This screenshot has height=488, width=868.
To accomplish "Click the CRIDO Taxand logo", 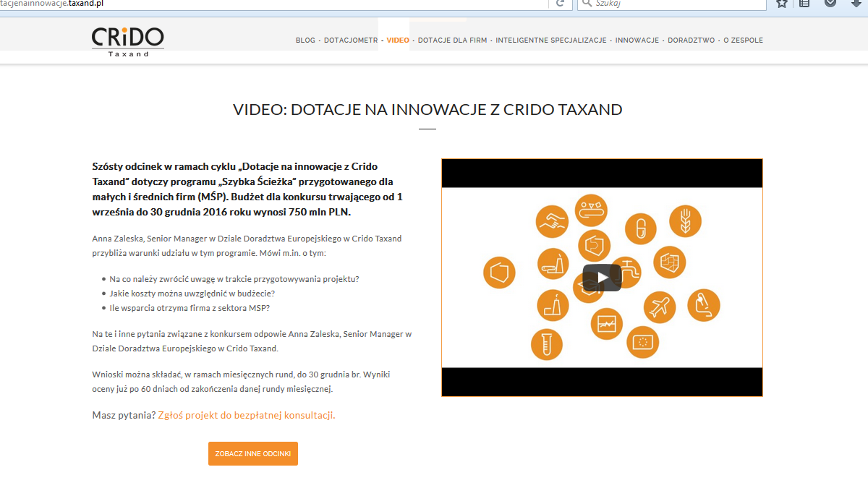I will click(x=128, y=40).
